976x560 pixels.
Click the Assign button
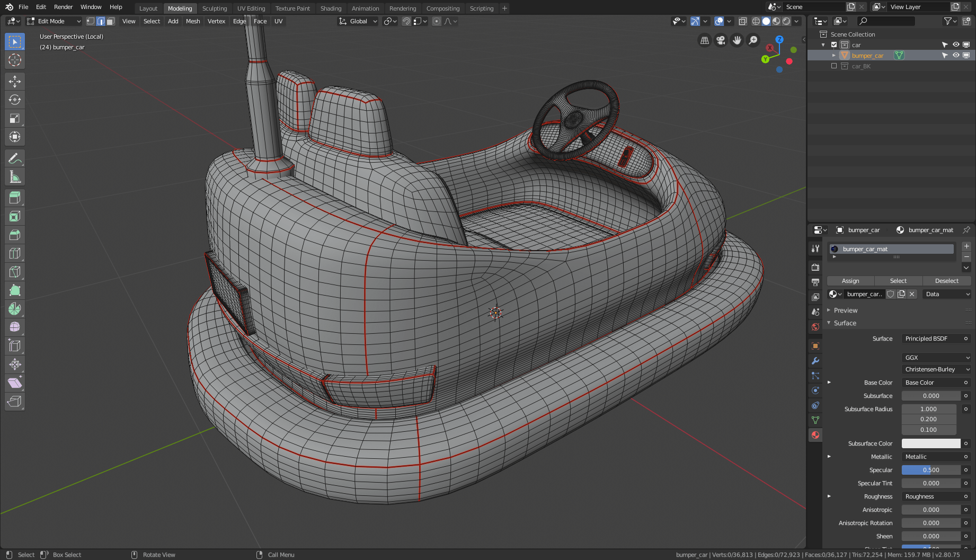(850, 281)
